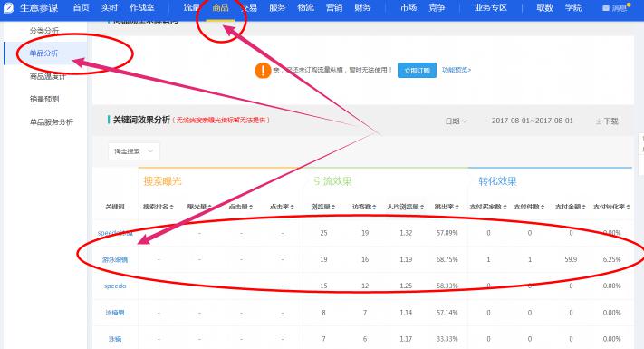Screen dimensions: 644x349
Task: Click the 关键词 column header
Action: click(115, 207)
